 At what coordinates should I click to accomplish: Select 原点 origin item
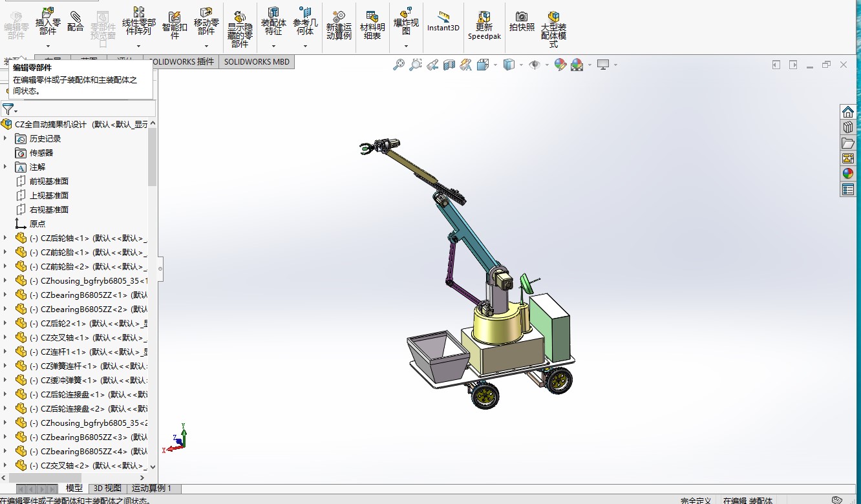tap(37, 224)
